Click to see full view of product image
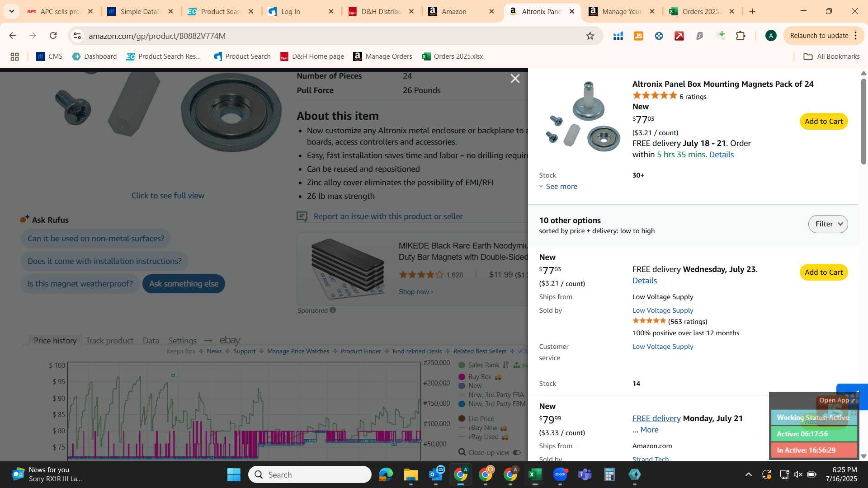 pyautogui.click(x=168, y=196)
